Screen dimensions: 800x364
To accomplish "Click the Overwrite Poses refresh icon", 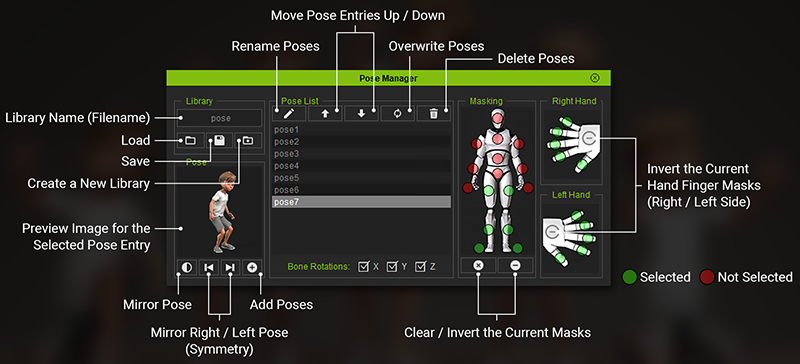I will tap(397, 113).
